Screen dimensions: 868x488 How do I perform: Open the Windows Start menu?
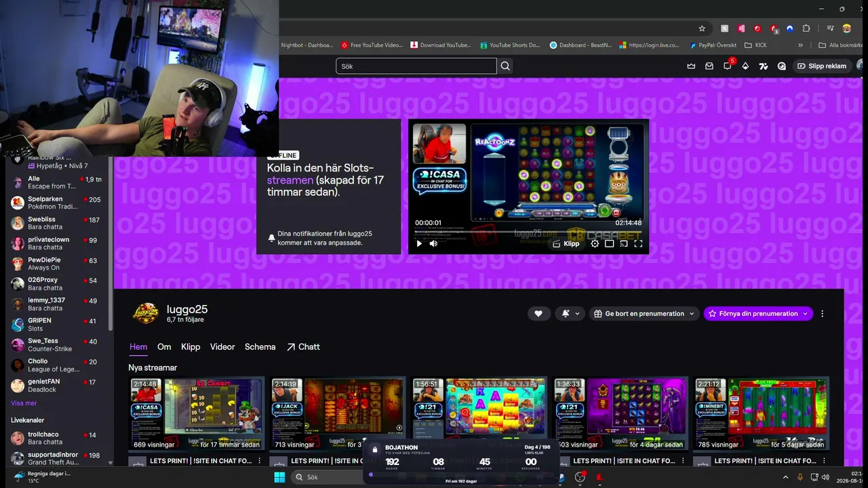point(279,477)
